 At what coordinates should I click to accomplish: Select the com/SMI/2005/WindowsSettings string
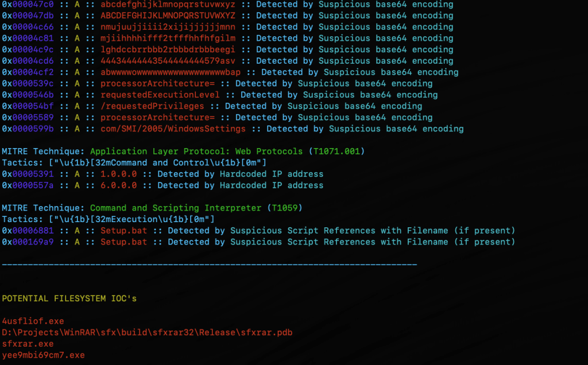coord(173,129)
